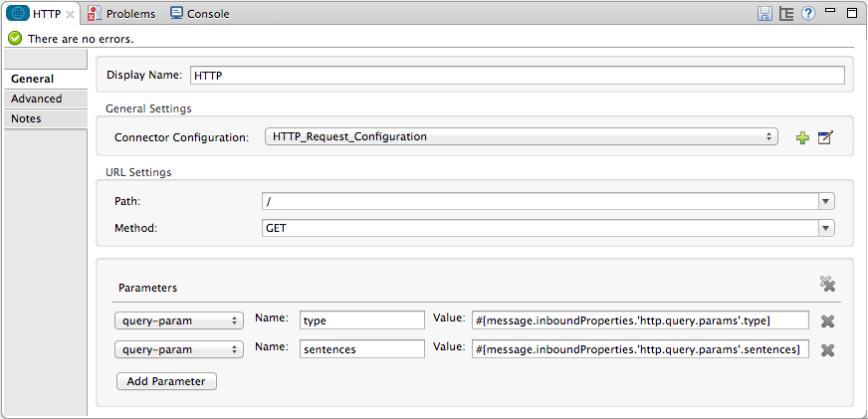Click the save icon in the properties toolbar
Image resolution: width=868 pixels, height=419 pixels.
(765, 14)
